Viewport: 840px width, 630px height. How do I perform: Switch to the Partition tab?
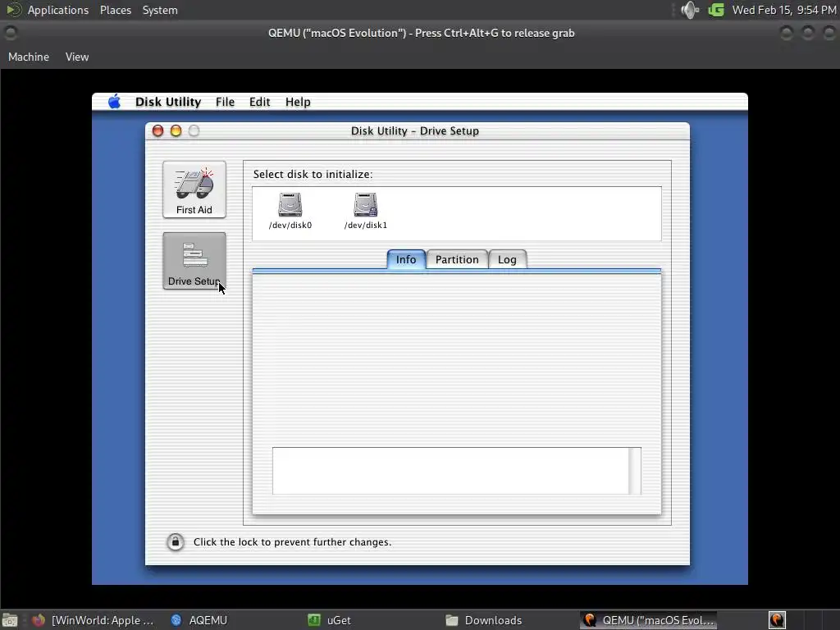point(457,259)
